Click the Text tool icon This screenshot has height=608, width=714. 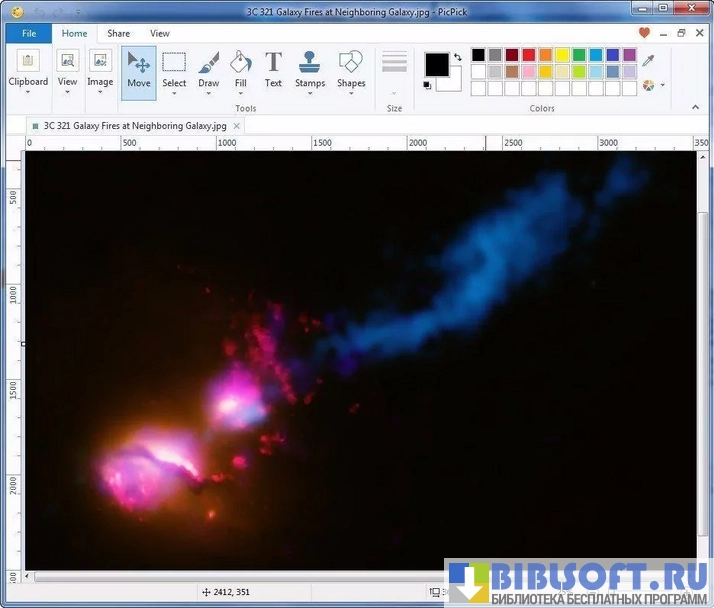[x=273, y=71]
